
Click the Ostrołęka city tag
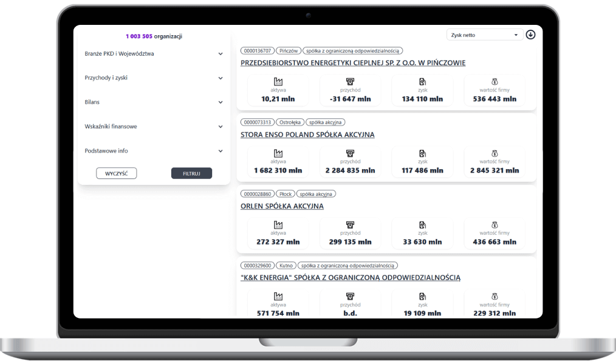290,123
